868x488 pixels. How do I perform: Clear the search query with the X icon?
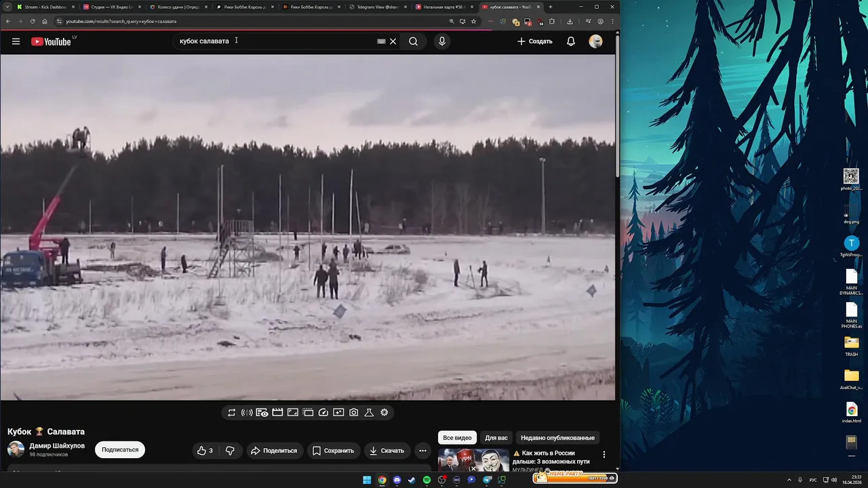(x=393, y=41)
